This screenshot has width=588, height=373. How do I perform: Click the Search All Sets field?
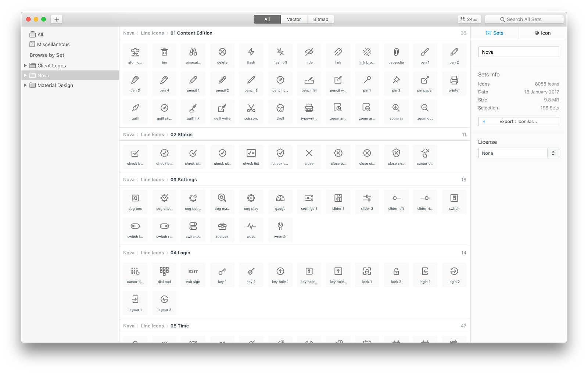[x=524, y=19]
